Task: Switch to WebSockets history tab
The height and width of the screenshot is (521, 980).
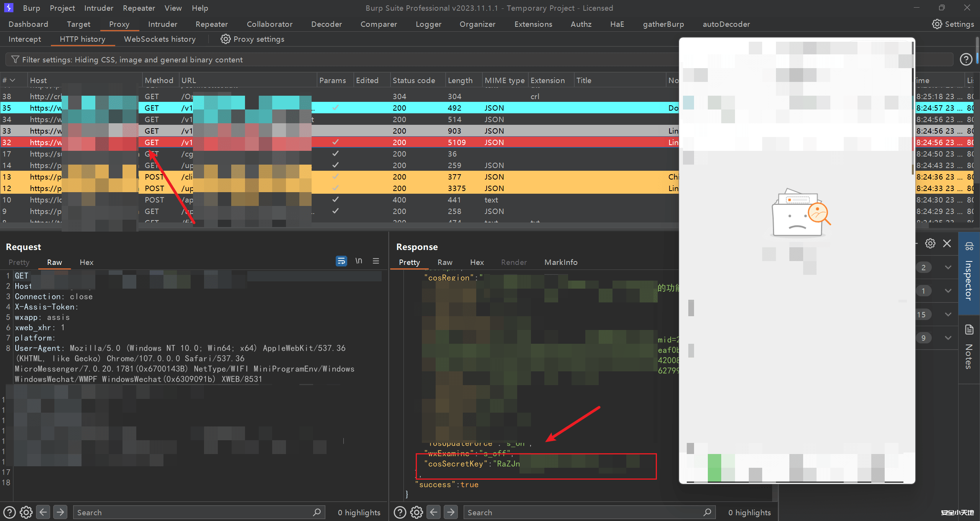Action: coord(160,39)
